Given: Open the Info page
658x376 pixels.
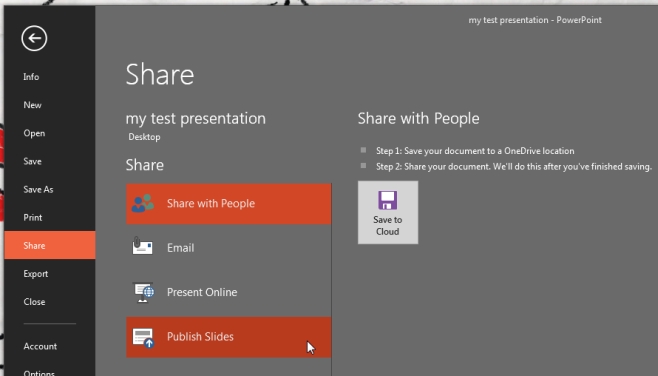Looking at the screenshot, I should click(x=31, y=77).
